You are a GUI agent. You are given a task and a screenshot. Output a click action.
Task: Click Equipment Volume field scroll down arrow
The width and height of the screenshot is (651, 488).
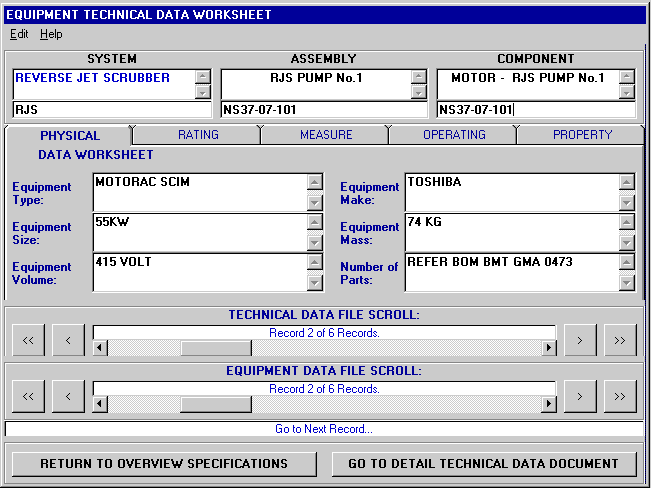click(x=315, y=283)
